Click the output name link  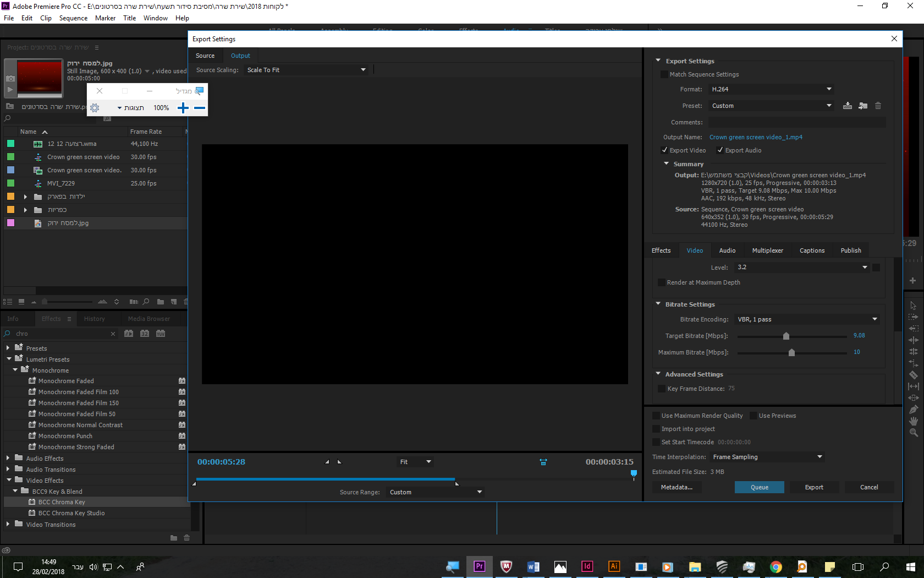pyautogui.click(x=755, y=137)
